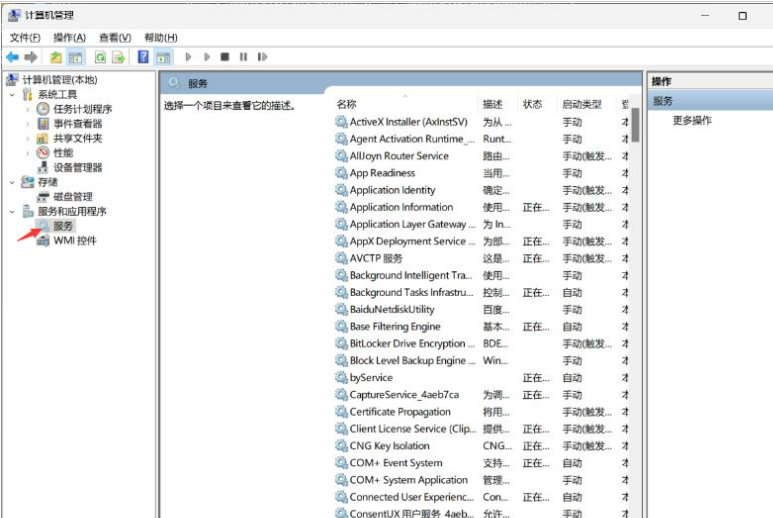The width and height of the screenshot is (773, 518).
Task: Click the Pause service icon
Action: pyautogui.click(x=244, y=57)
